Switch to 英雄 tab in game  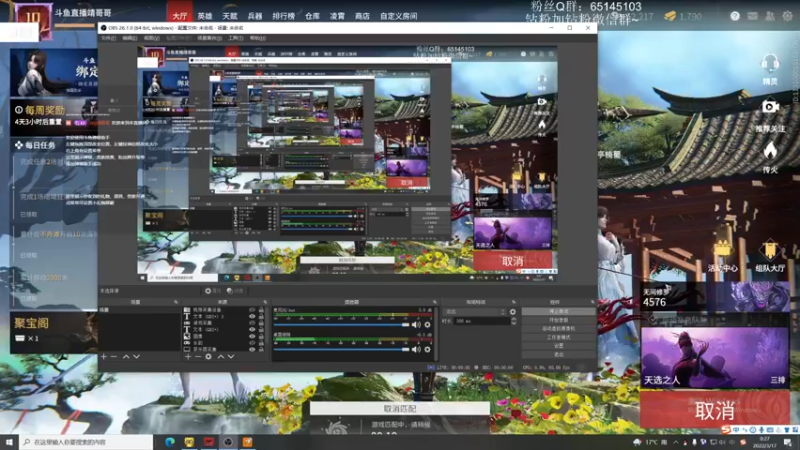205,16
